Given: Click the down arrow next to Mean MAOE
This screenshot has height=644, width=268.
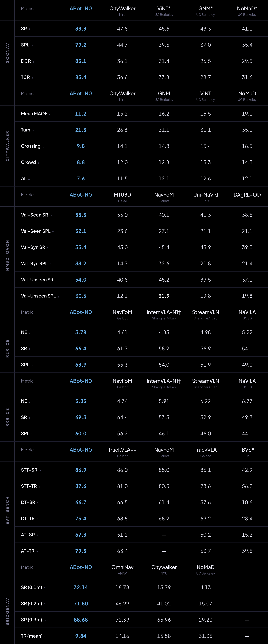Looking at the screenshot, I should coord(50,114).
